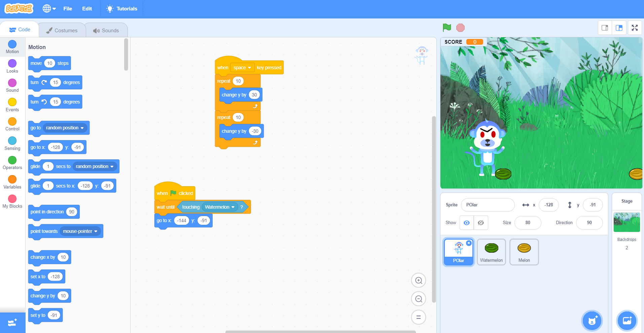644x333 pixels.
Task: Select the Watermelon sprite thumbnail
Action: point(491,252)
